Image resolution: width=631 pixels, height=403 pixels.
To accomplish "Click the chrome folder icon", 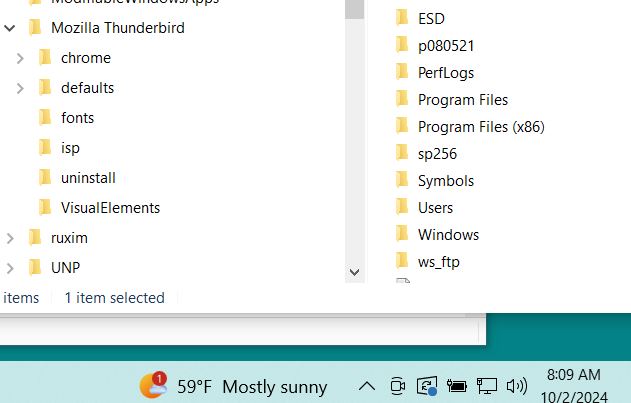I will coord(45,58).
